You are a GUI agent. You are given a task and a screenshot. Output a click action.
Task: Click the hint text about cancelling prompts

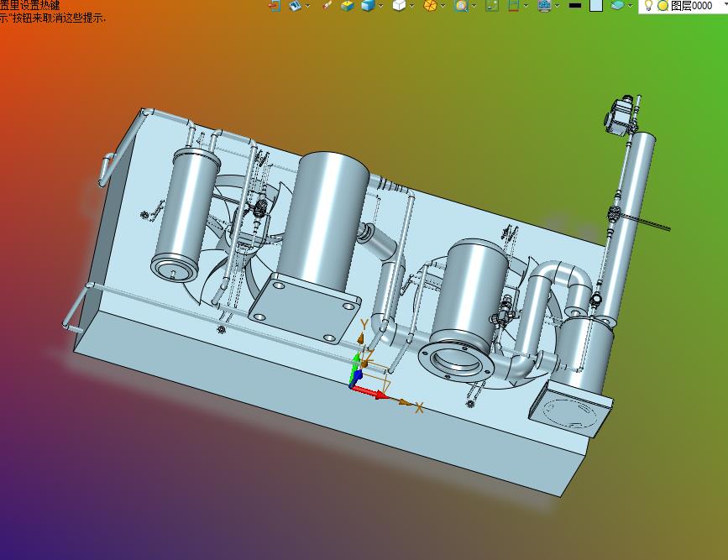[x=52, y=18]
